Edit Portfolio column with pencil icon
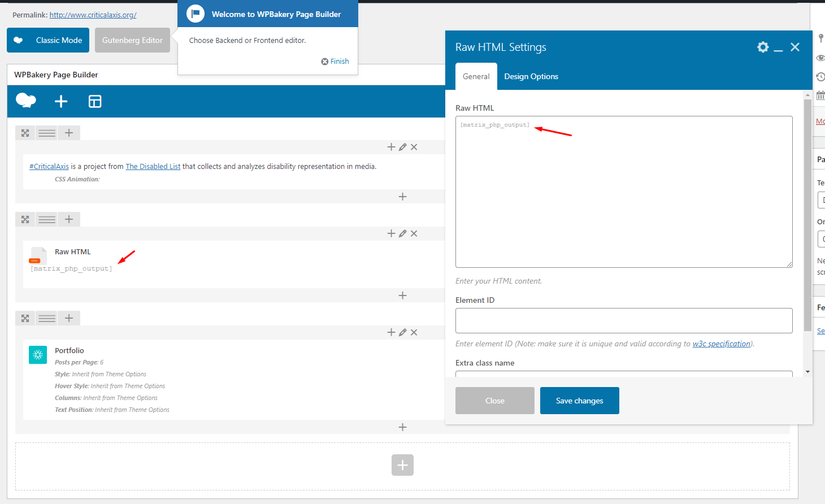 coord(402,332)
